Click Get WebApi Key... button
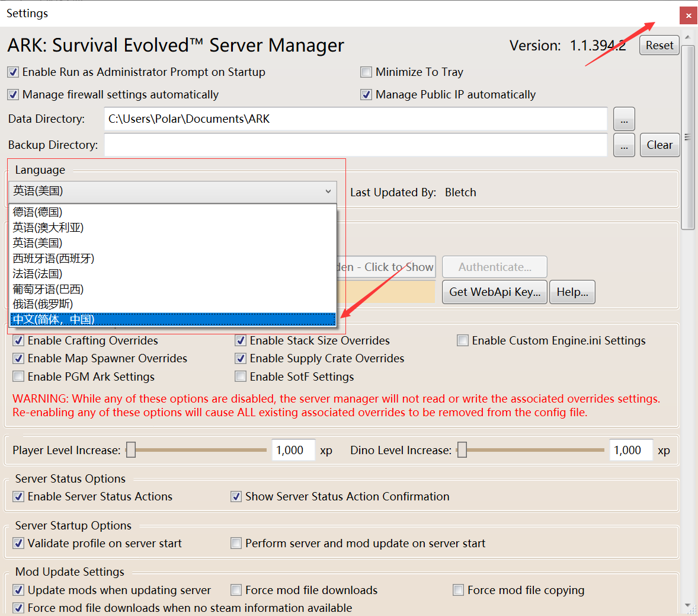Viewport: 698px width, 616px height. point(495,292)
